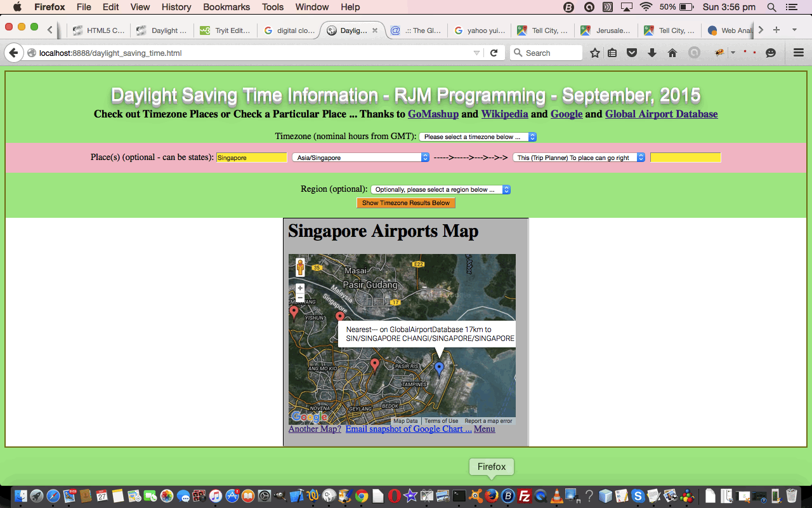Go to Firefox Home icon
Screen dimensions: 812x508
[672, 53]
